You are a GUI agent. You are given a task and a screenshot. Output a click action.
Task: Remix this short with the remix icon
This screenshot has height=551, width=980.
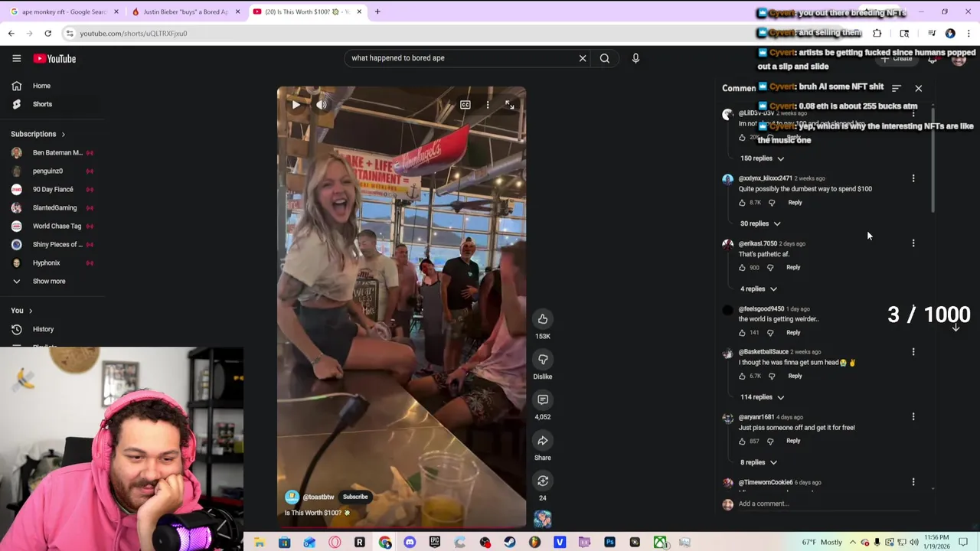(543, 481)
